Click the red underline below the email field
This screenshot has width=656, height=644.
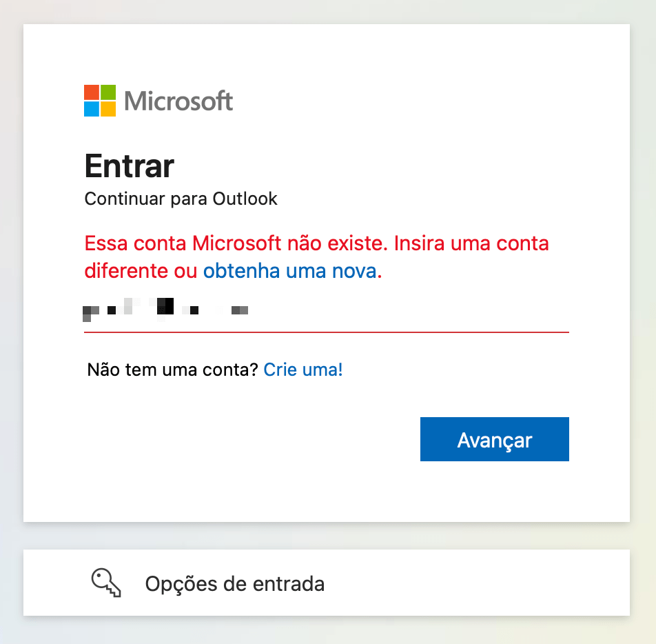[x=327, y=332]
